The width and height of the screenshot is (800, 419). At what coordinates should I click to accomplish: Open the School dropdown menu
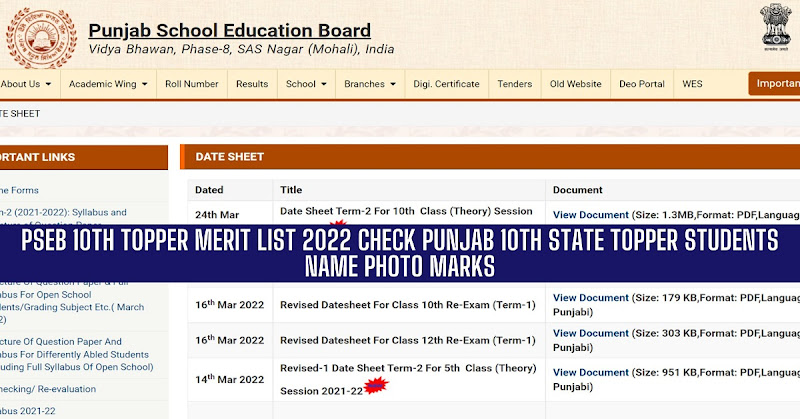pos(305,84)
